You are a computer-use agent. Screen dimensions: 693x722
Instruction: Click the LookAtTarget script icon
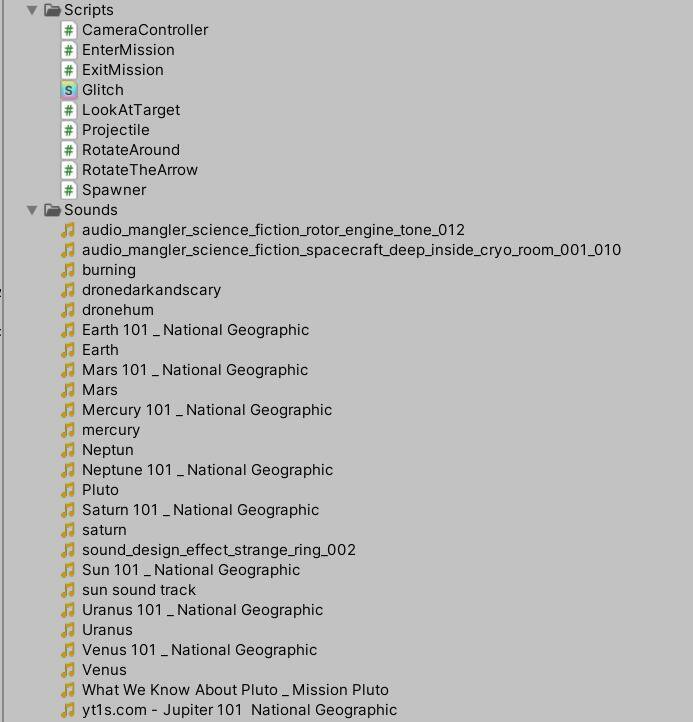(69, 111)
